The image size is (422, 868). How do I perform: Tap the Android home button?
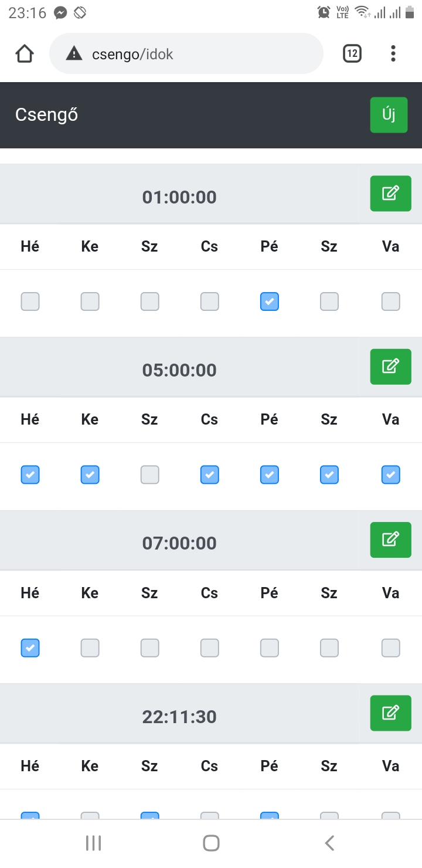[211, 843]
